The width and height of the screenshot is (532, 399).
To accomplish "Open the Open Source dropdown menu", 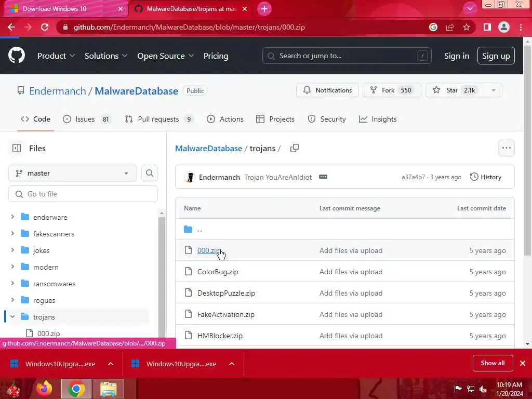I will pyautogui.click(x=166, y=56).
